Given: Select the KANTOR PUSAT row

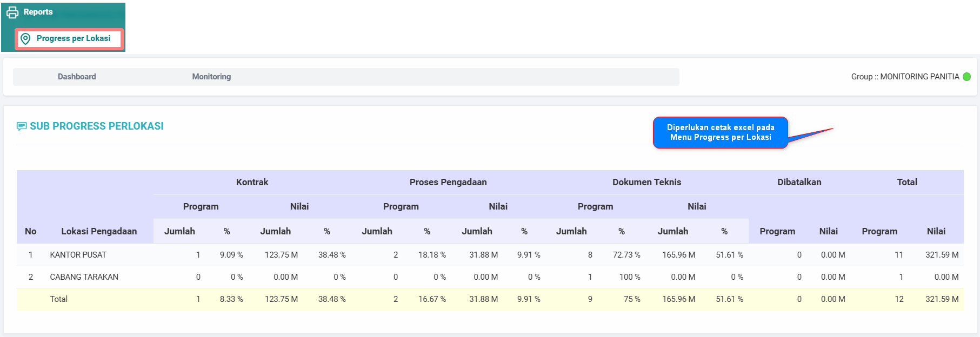Looking at the screenshot, I should (x=78, y=255).
